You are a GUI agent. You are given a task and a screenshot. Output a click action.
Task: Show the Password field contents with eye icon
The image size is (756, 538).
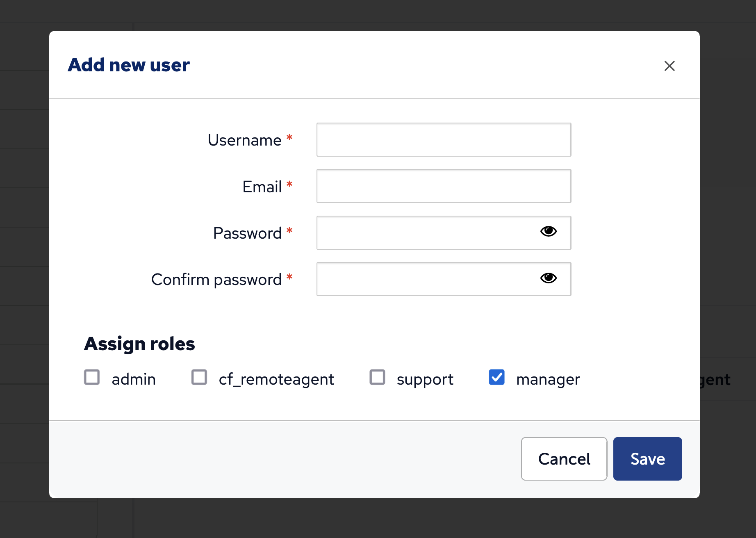point(548,232)
